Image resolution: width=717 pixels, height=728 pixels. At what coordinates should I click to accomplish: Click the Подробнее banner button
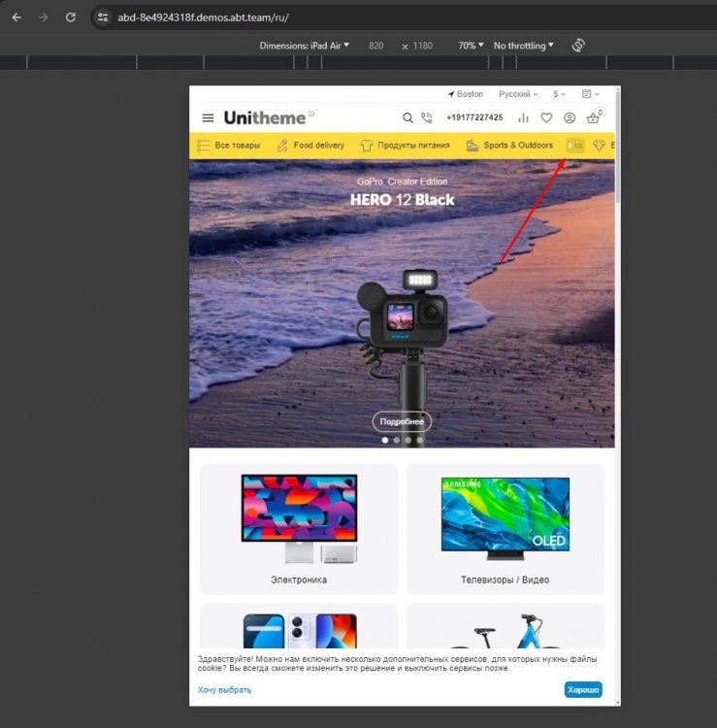click(x=402, y=421)
